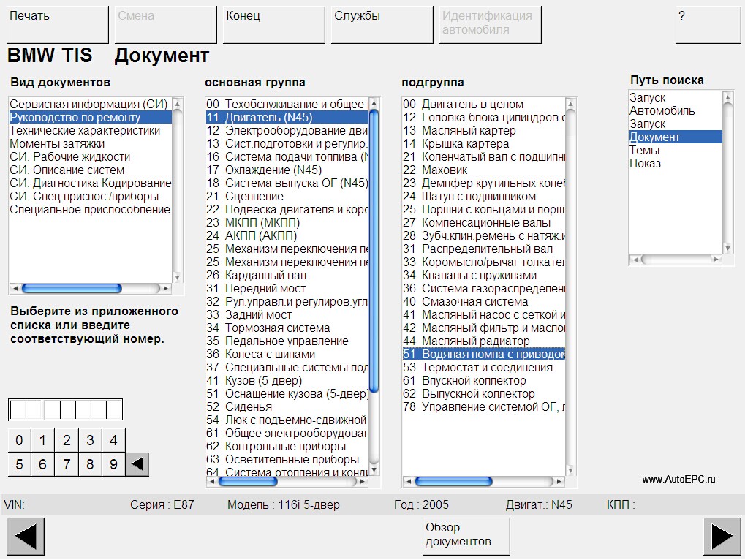The height and width of the screenshot is (560, 745).
Task: Click main group vertical scrollbar thumb
Action: coord(374,251)
